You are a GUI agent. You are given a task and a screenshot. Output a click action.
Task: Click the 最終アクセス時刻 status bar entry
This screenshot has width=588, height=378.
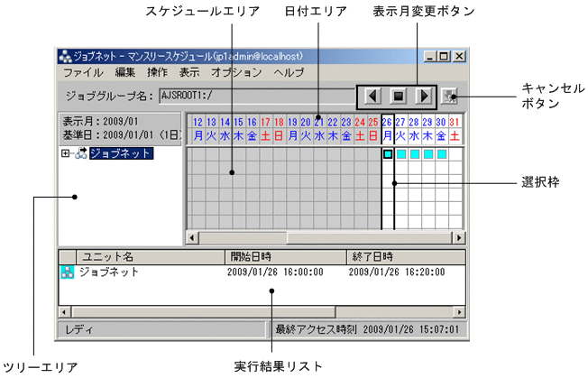(367, 329)
